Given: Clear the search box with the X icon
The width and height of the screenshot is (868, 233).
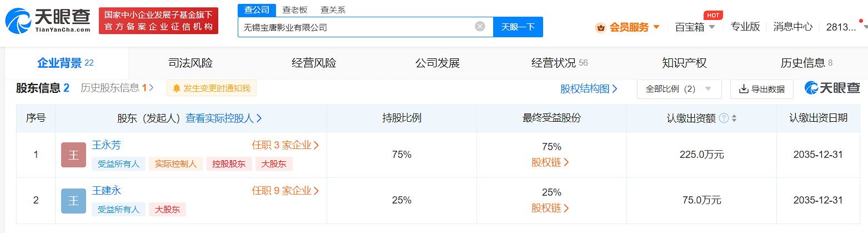Looking at the screenshot, I should coord(480,26).
